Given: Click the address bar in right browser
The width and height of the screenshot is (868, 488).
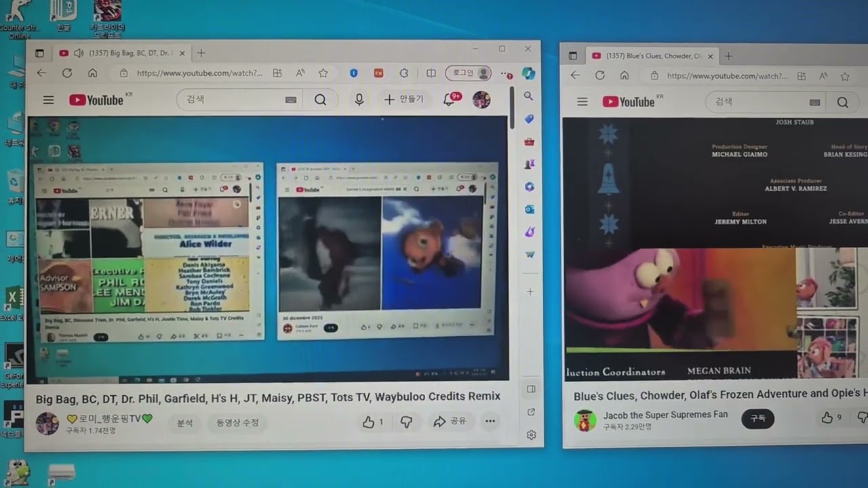Looking at the screenshot, I should pos(727,76).
